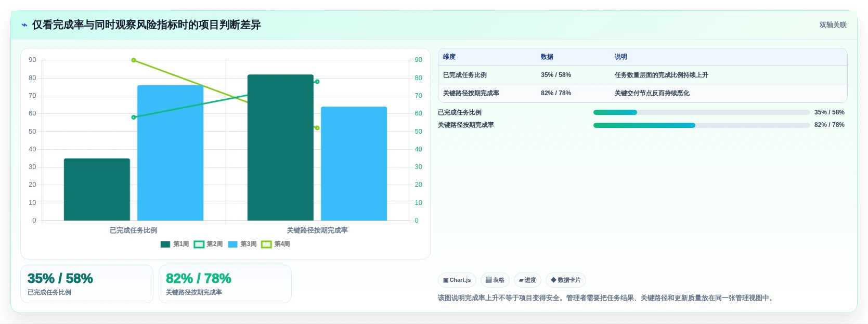Click the 第3周 blue legend swatch
The height and width of the screenshot is (324, 868).
[232, 244]
